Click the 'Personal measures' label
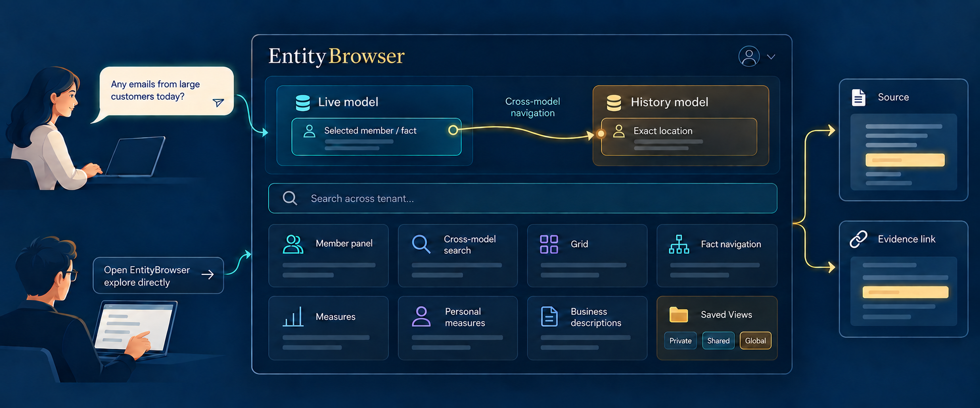This screenshot has height=408, width=980. point(465,317)
